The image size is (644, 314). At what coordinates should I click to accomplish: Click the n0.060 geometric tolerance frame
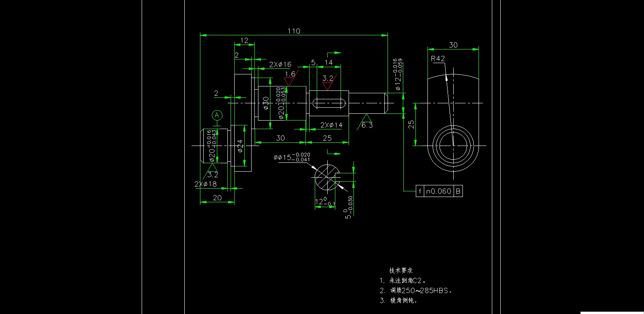point(438,191)
